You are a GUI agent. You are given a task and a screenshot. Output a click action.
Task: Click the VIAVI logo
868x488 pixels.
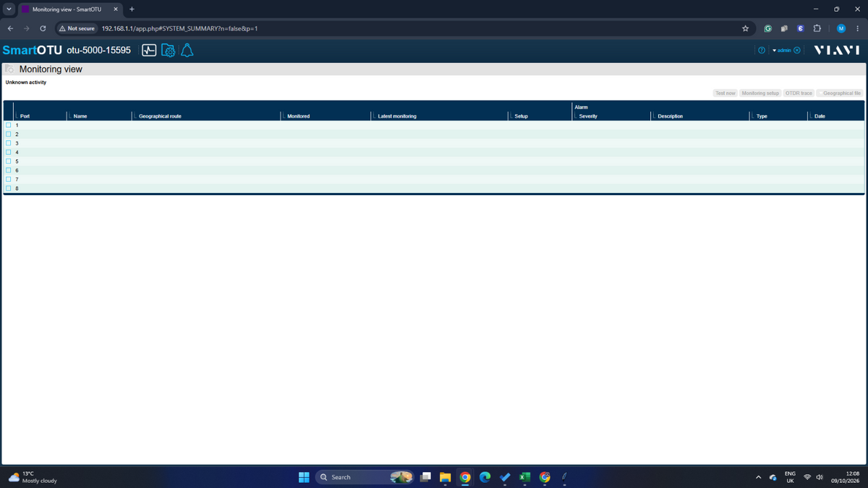coord(836,51)
